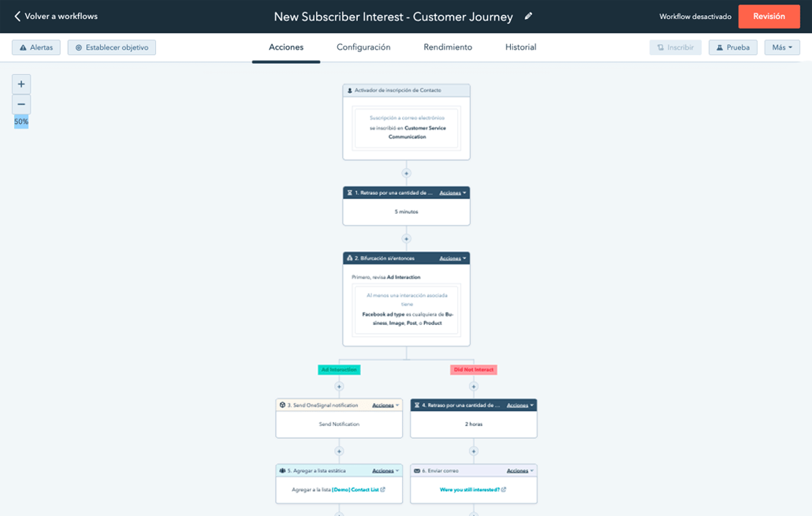Click the 5 minutos delay body

407,212
